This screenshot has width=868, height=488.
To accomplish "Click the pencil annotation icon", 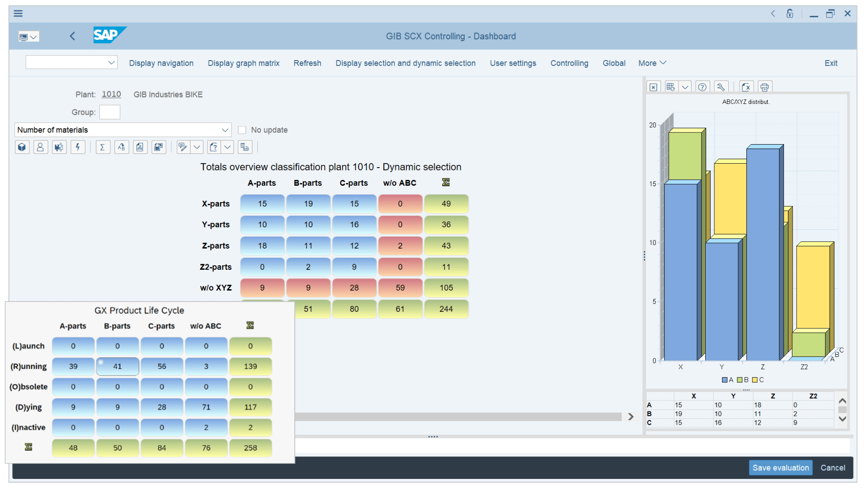I will (x=183, y=147).
